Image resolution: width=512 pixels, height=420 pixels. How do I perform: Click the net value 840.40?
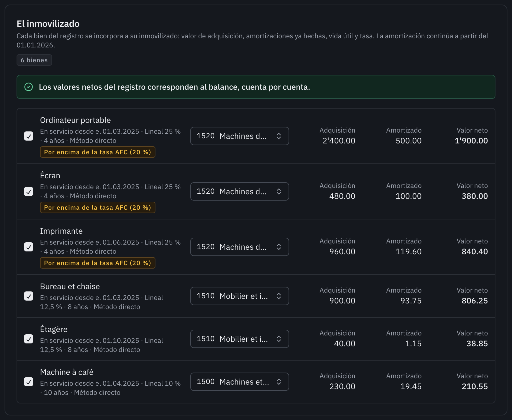475,251
